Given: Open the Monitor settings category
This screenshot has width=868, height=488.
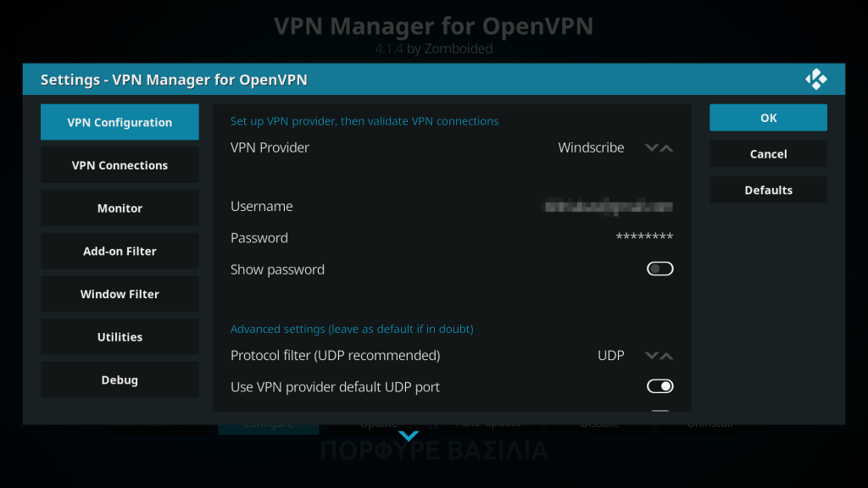Looking at the screenshot, I should click(120, 208).
